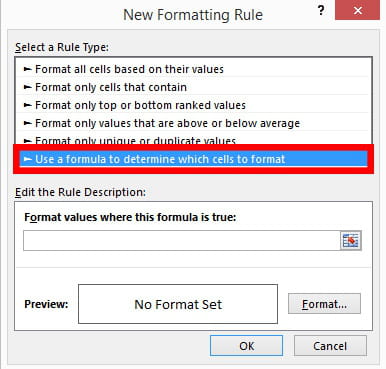Open help with the question mark icon
The height and width of the screenshot is (369, 386).
[x=321, y=10]
